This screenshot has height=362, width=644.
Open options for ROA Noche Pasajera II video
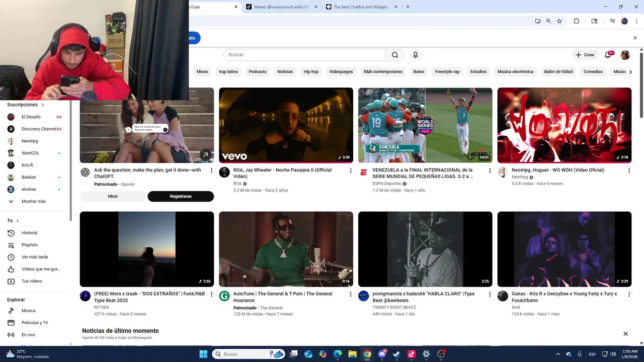351,170
